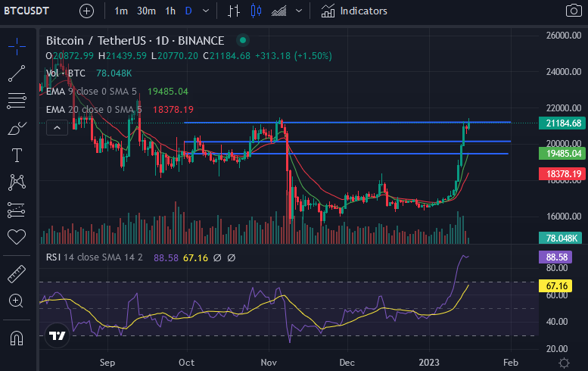The height and width of the screenshot is (371, 588).
Task: Expand the timeframe dropdown arrow
Action: coord(206,11)
